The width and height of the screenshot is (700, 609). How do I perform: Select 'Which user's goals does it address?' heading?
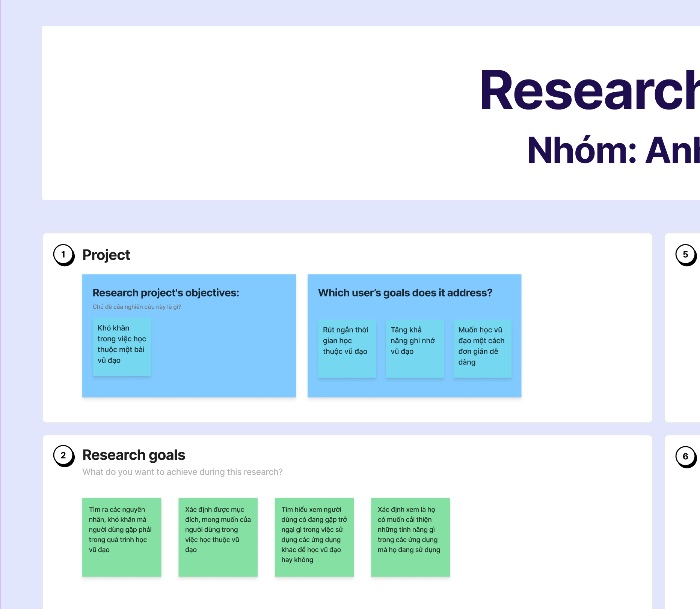[x=405, y=292]
